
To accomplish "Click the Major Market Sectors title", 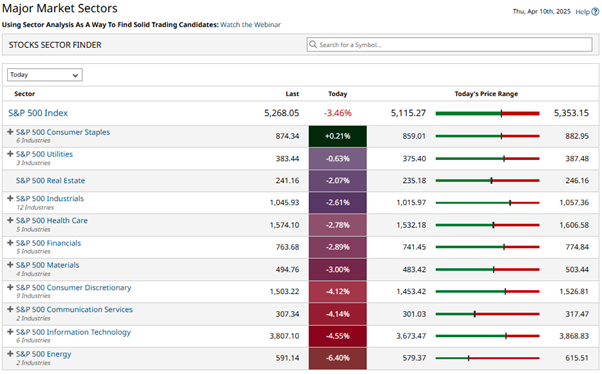I will pos(60,8).
